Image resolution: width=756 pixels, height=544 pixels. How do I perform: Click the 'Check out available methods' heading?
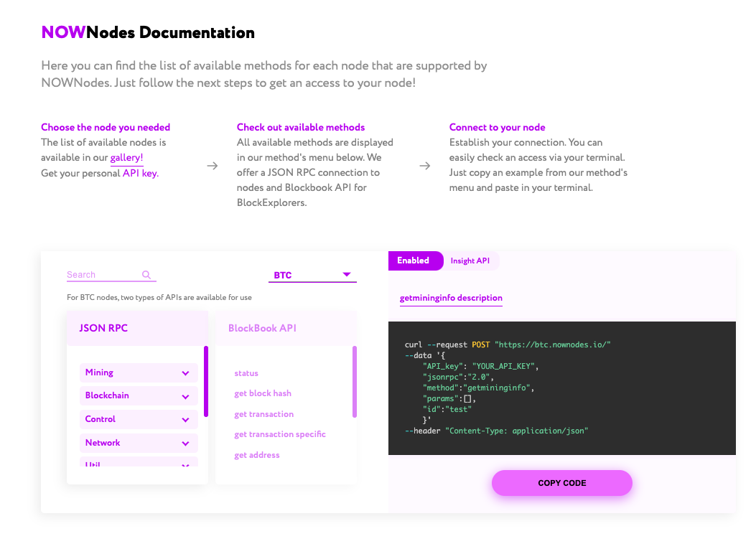click(301, 127)
